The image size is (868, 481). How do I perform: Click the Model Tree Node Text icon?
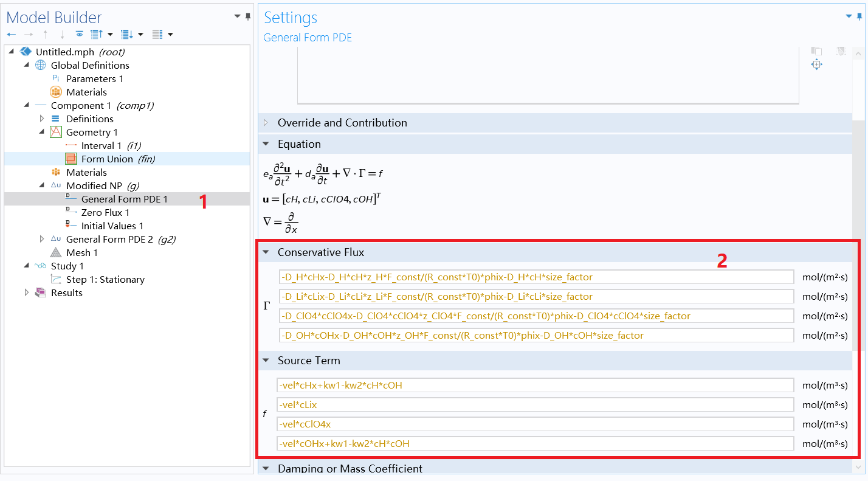[x=156, y=33]
